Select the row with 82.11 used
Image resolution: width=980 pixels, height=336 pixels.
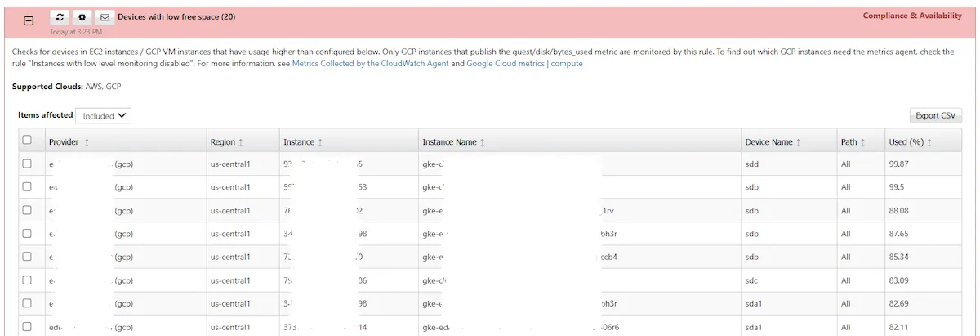(27, 327)
